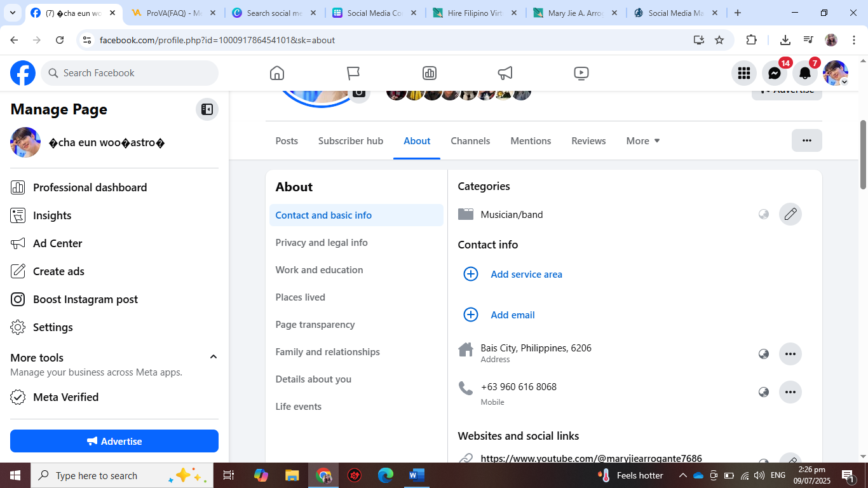This screenshot has height=488, width=868.
Task: Open audience globe for Musician/band category
Action: click(x=764, y=214)
